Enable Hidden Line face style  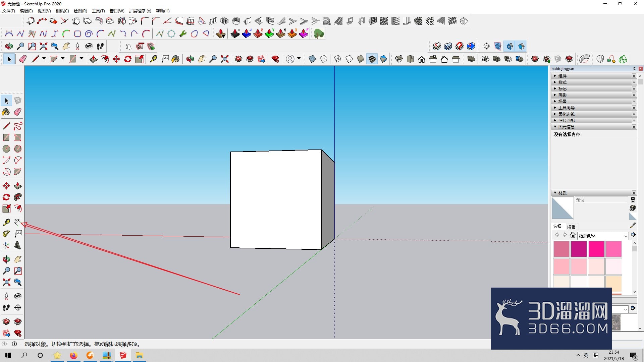349,59
